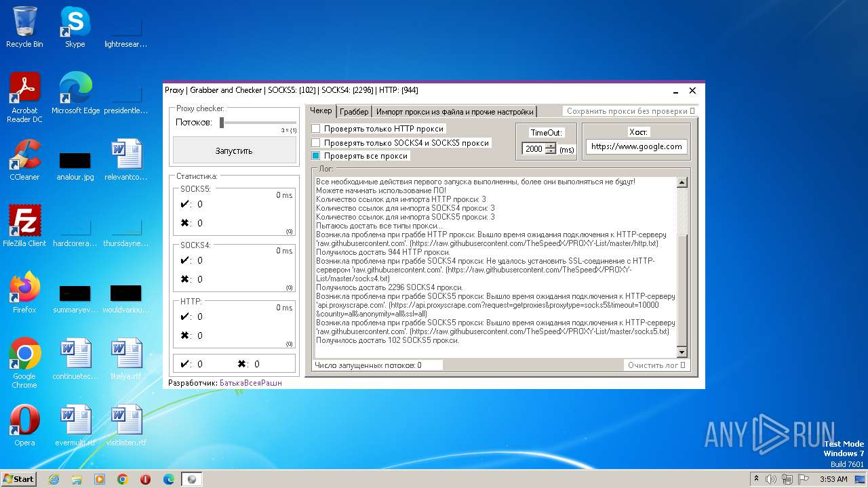868x488 pixels.
Task: Click 'Число запущенных потоков: 0' status text
Action: click(x=368, y=365)
